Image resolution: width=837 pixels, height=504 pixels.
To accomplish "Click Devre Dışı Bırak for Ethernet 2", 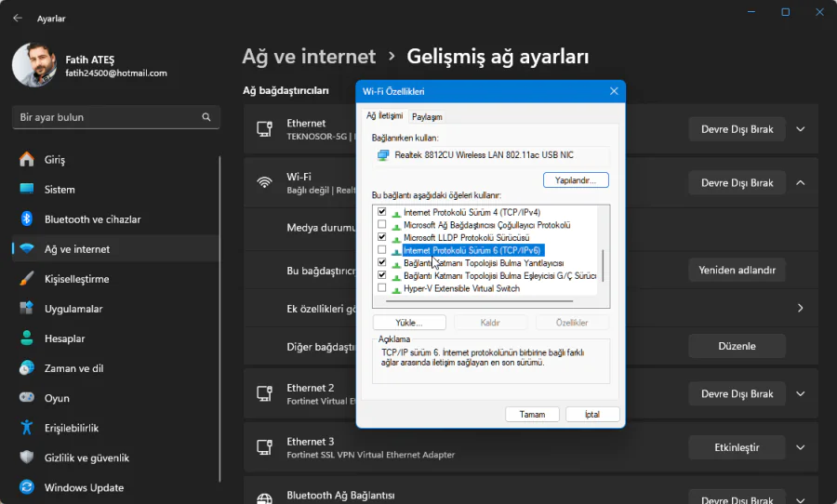I will [737, 394].
